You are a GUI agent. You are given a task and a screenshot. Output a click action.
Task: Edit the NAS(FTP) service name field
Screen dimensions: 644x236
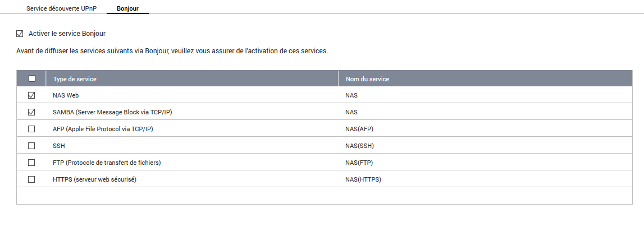359,163
